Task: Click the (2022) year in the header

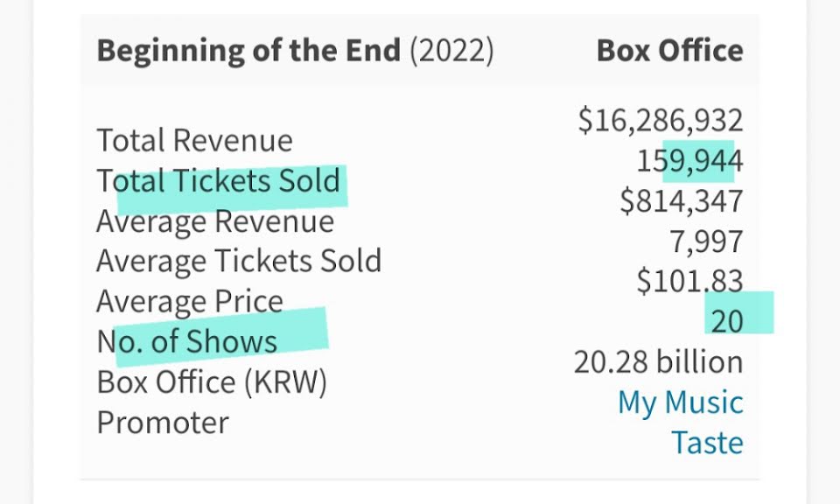Action: [x=452, y=51]
